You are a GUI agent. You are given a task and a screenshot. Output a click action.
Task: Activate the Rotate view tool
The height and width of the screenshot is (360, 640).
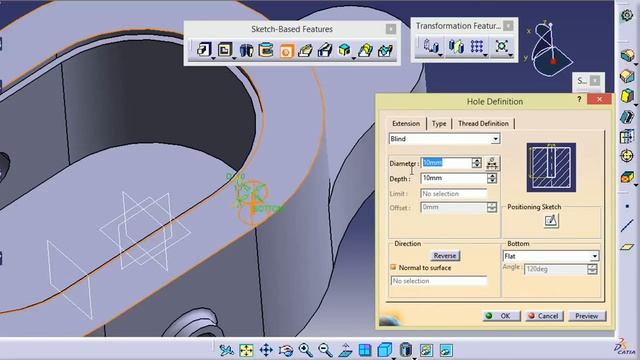(286, 350)
